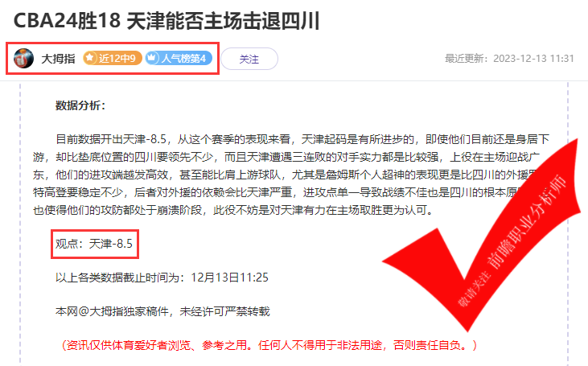Click the 观点：天津-8.5 prediction text
Viewport: 588px width, 366px height.
point(94,244)
